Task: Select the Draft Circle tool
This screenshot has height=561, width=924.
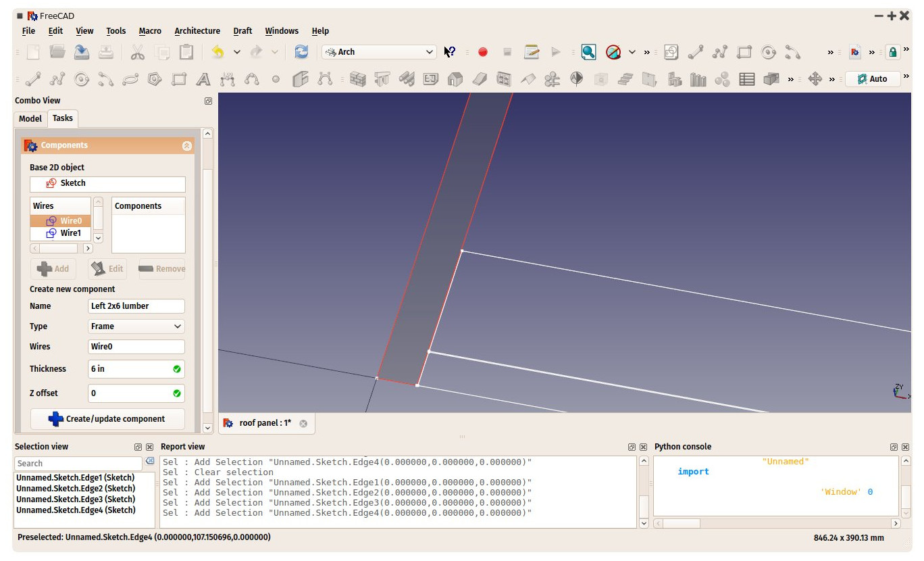Action: click(82, 79)
